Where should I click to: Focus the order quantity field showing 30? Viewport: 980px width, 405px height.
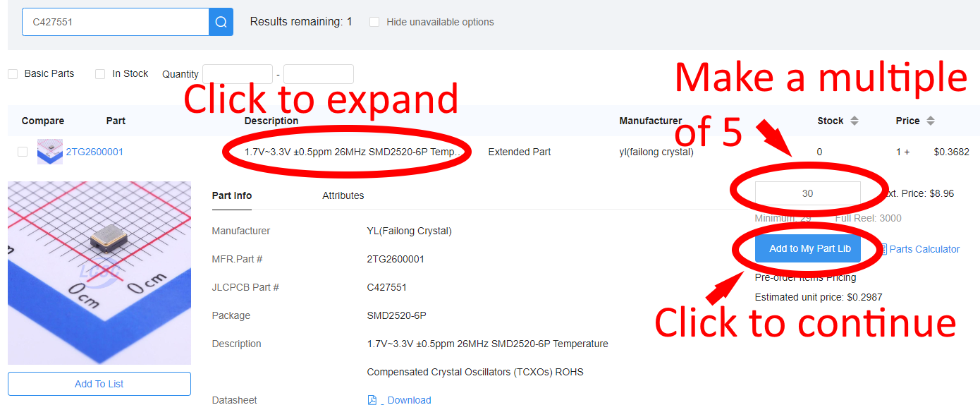pyautogui.click(x=807, y=193)
